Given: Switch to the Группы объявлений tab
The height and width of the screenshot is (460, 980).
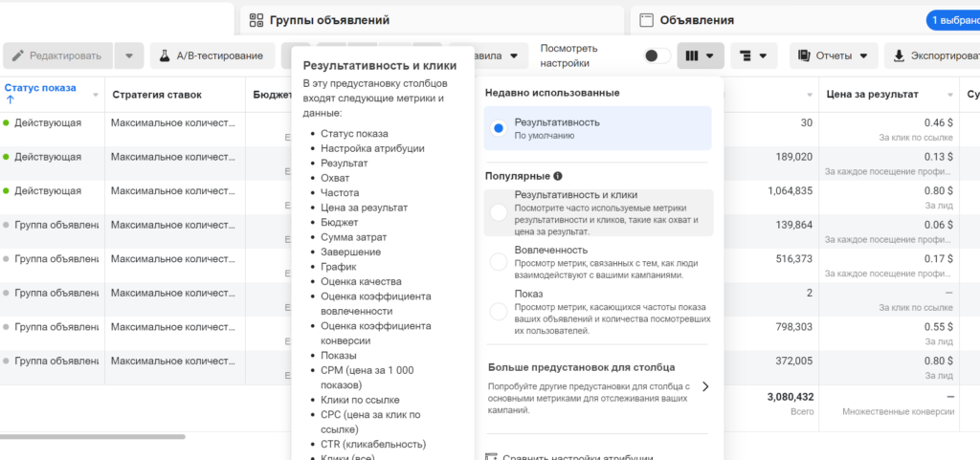Looking at the screenshot, I should point(329,20).
